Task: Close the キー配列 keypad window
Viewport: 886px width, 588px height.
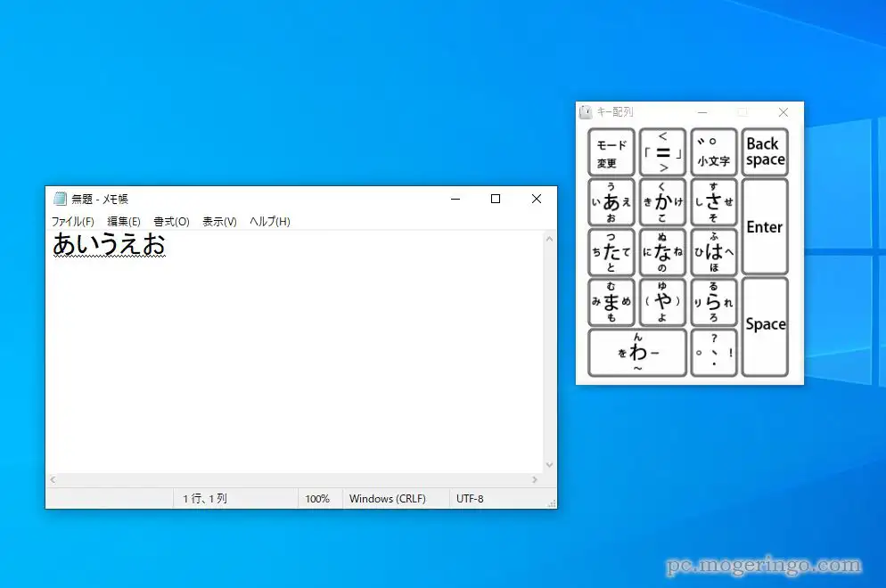Action: tap(783, 112)
